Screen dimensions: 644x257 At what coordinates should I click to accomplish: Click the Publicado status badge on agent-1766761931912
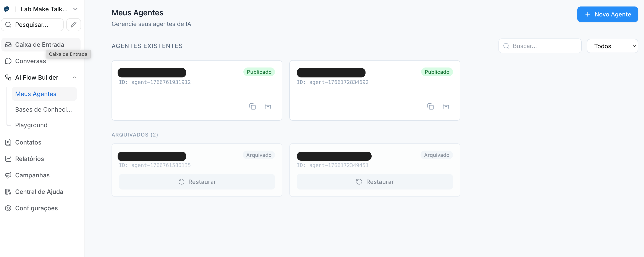(259, 72)
